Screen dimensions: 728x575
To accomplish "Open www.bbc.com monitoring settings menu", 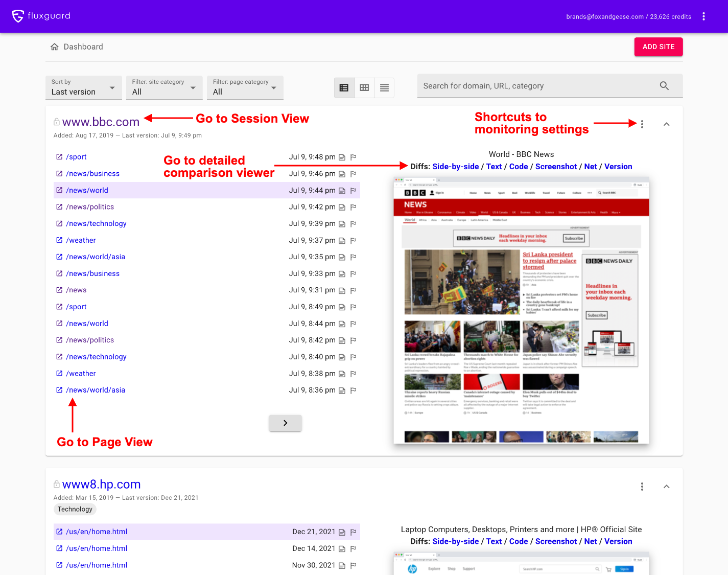I will pyautogui.click(x=642, y=124).
